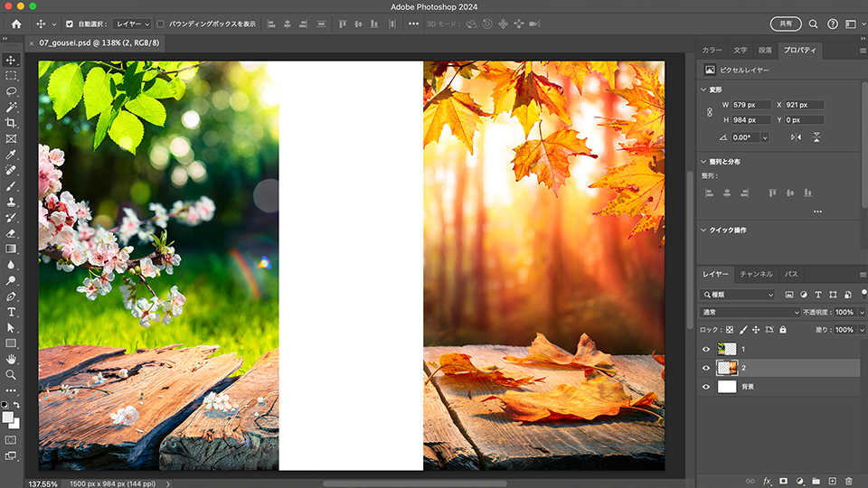Click the W width field
This screenshot has height=488, width=868.
tap(751, 105)
